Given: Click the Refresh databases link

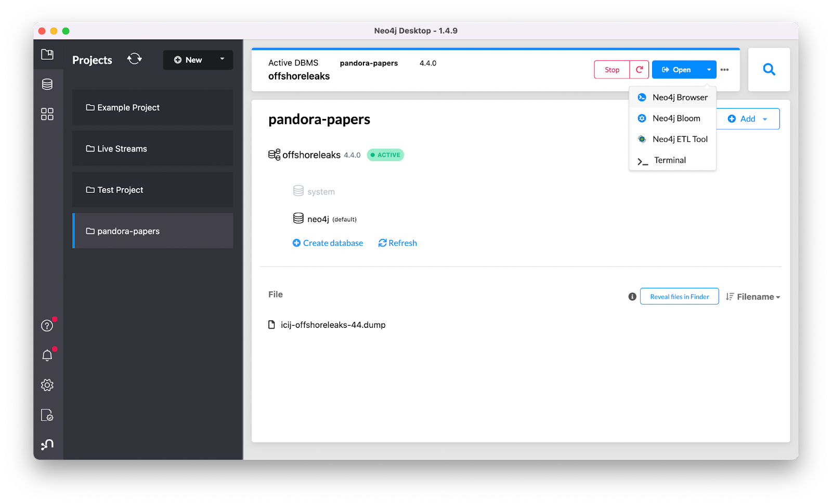Looking at the screenshot, I should (x=397, y=243).
